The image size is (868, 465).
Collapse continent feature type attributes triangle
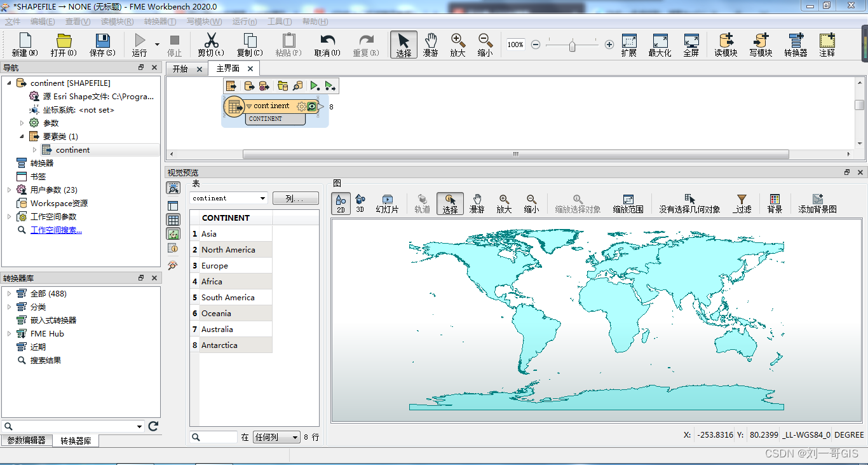pos(249,106)
